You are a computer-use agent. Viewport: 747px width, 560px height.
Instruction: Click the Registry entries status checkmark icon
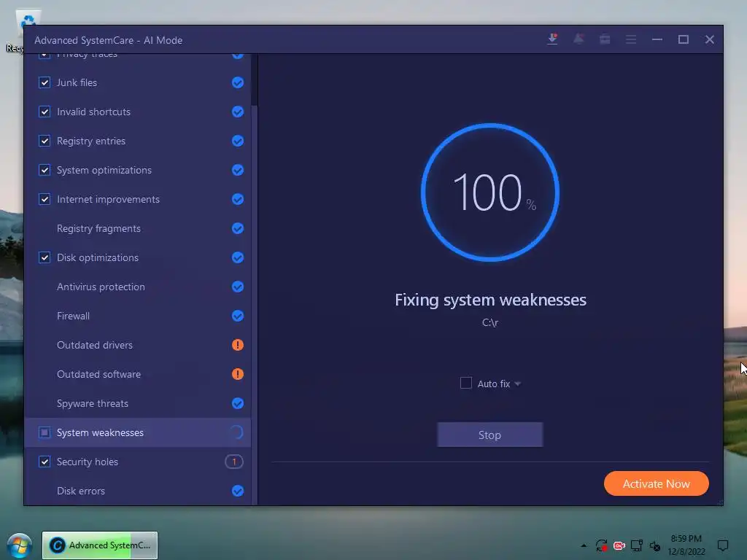pyautogui.click(x=238, y=141)
